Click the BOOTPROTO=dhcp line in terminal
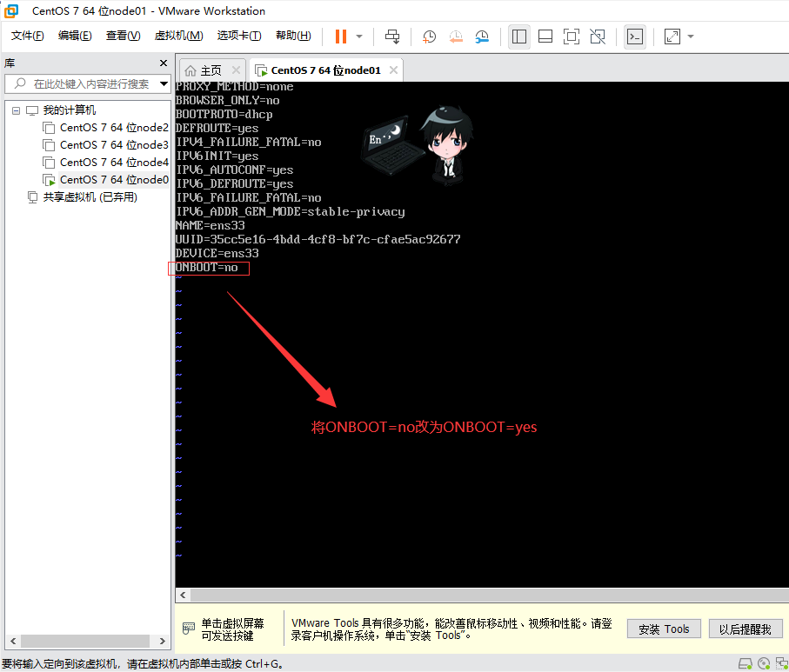789x672 pixels. click(224, 115)
